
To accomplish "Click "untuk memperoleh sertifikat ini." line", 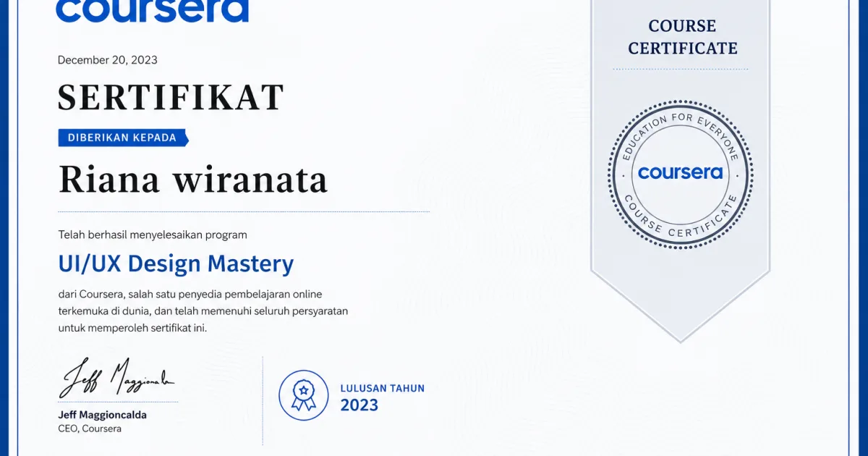I will click(132, 328).
